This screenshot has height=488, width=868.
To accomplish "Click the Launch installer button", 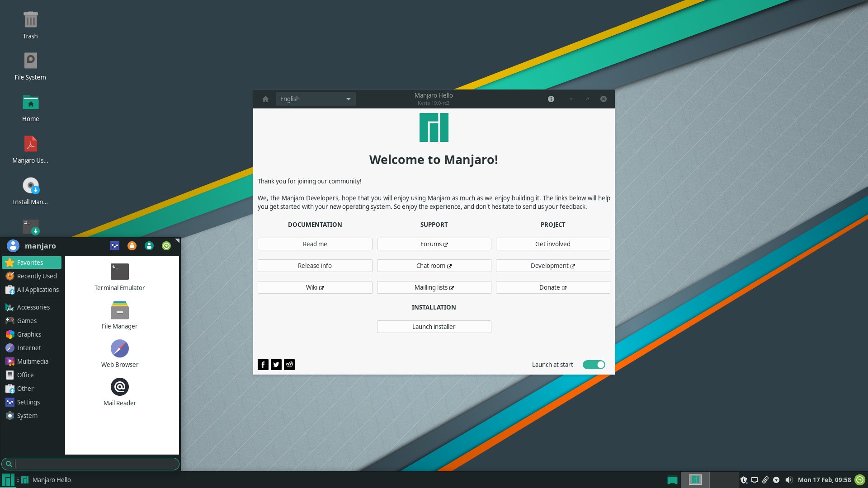I will pos(434,327).
